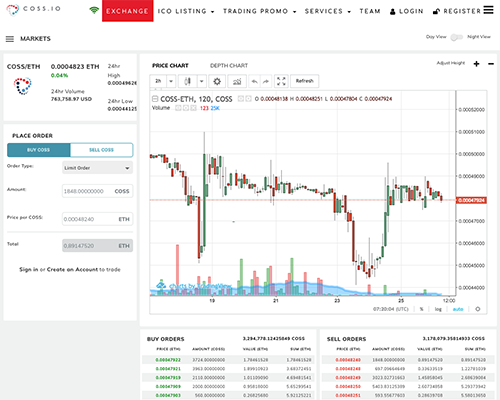Increase chart height with plus icon

(x=477, y=64)
